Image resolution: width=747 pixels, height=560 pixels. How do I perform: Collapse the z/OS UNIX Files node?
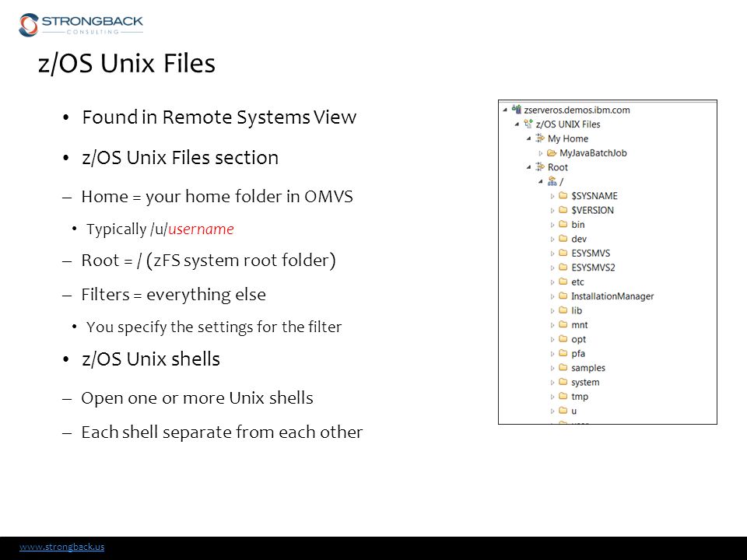517,124
